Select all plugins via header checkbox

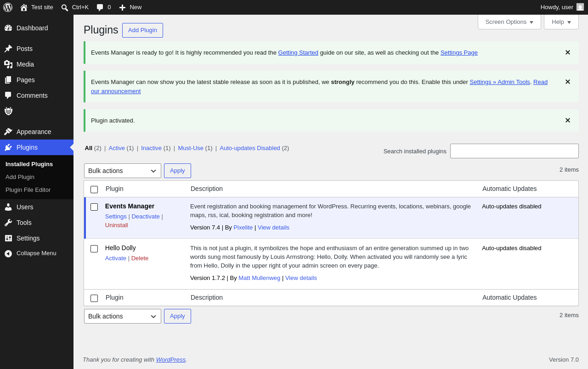point(94,190)
